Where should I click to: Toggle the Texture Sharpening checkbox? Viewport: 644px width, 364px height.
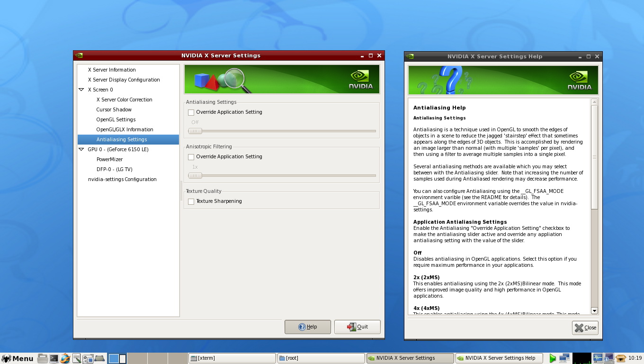(191, 201)
